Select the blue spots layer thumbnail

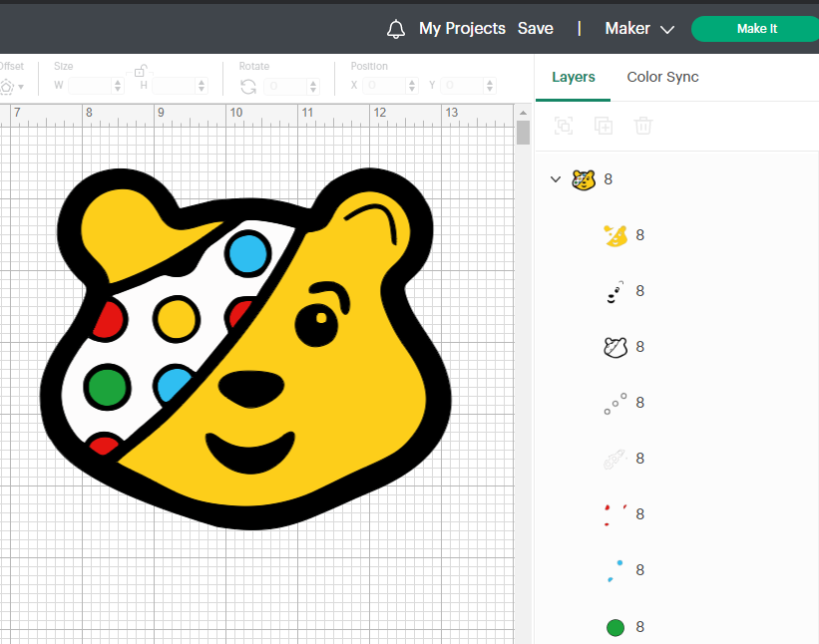coord(615,570)
